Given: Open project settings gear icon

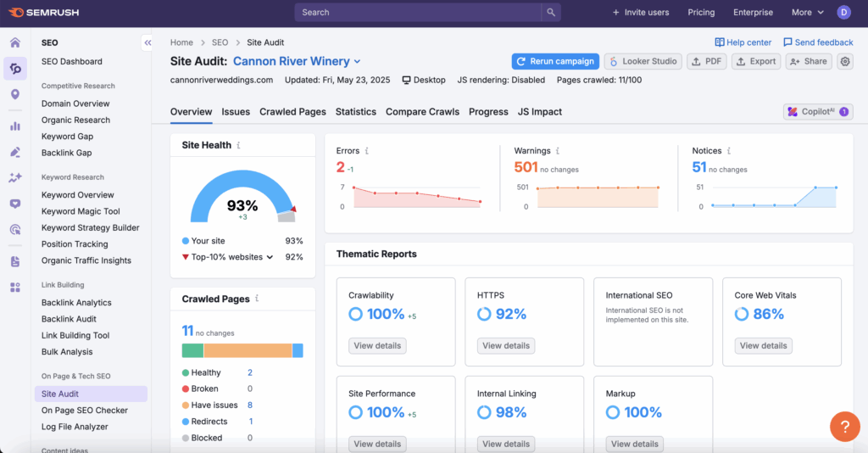Looking at the screenshot, I should coord(845,61).
